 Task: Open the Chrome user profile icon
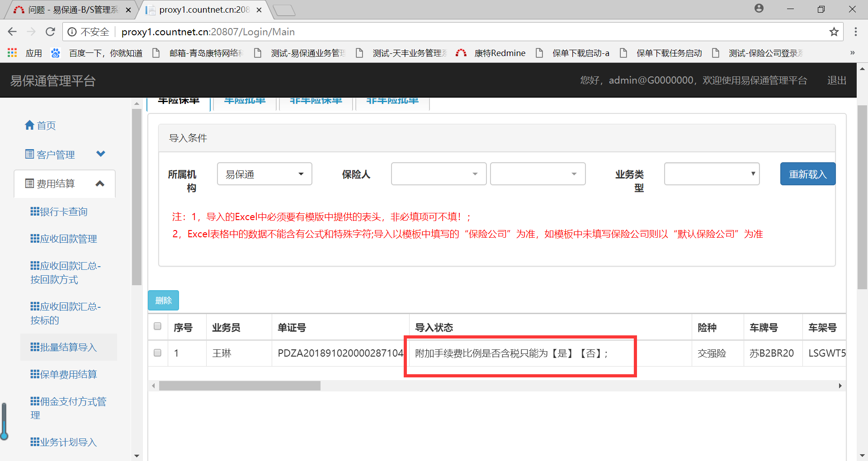pyautogui.click(x=759, y=9)
